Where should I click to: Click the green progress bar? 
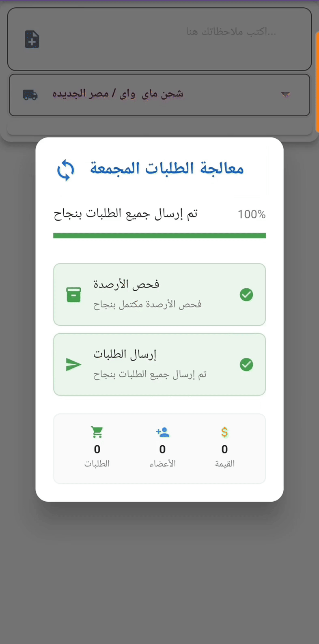pos(159,236)
